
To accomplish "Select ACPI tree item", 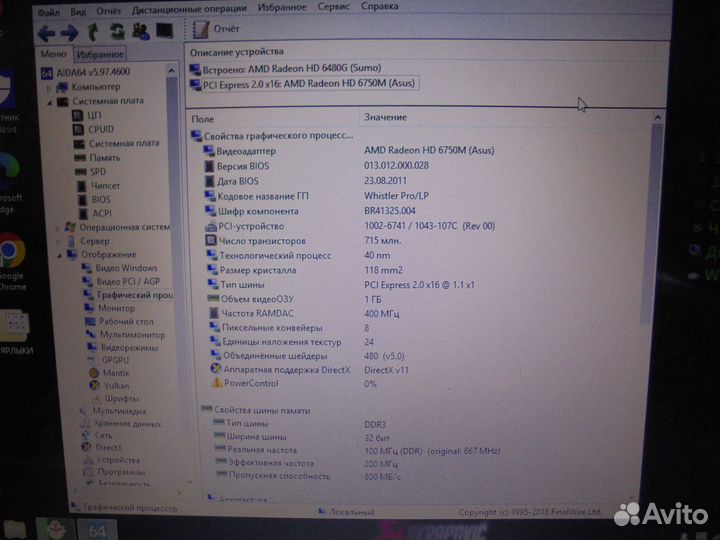I will (x=95, y=213).
